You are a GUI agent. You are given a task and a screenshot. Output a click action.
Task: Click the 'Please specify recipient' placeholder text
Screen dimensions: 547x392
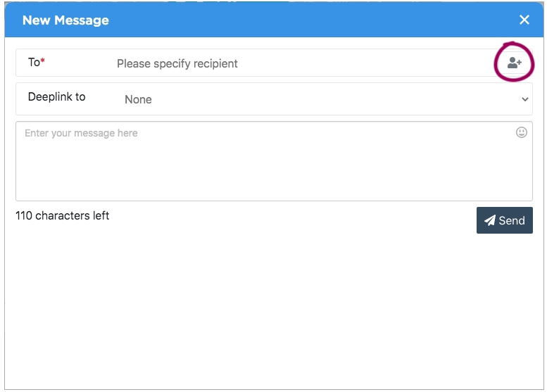(x=177, y=63)
